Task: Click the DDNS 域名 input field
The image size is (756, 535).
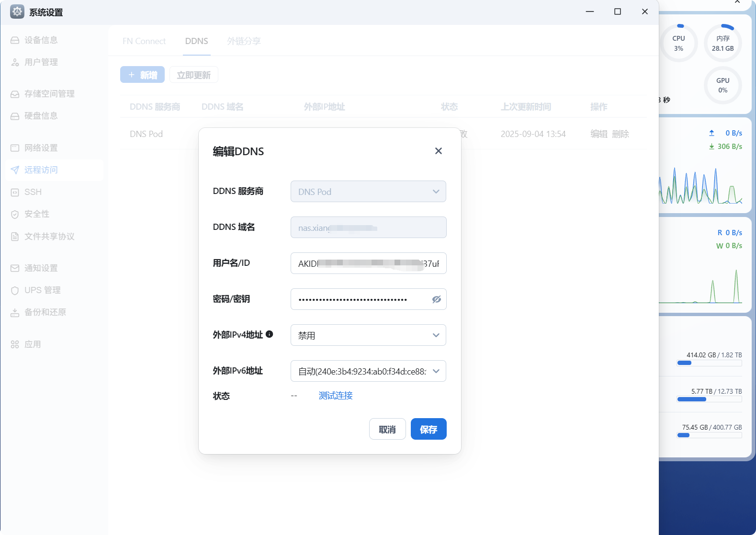Action: point(368,228)
